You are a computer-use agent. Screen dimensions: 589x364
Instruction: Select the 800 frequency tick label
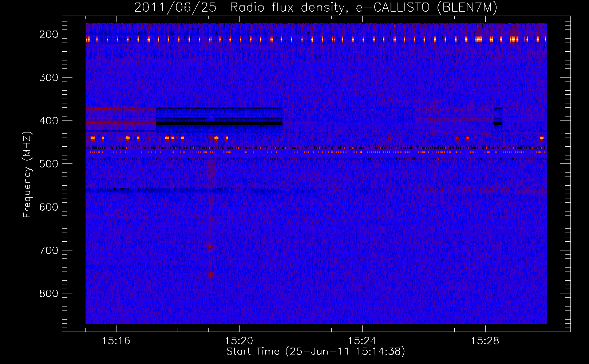pos(49,293)
